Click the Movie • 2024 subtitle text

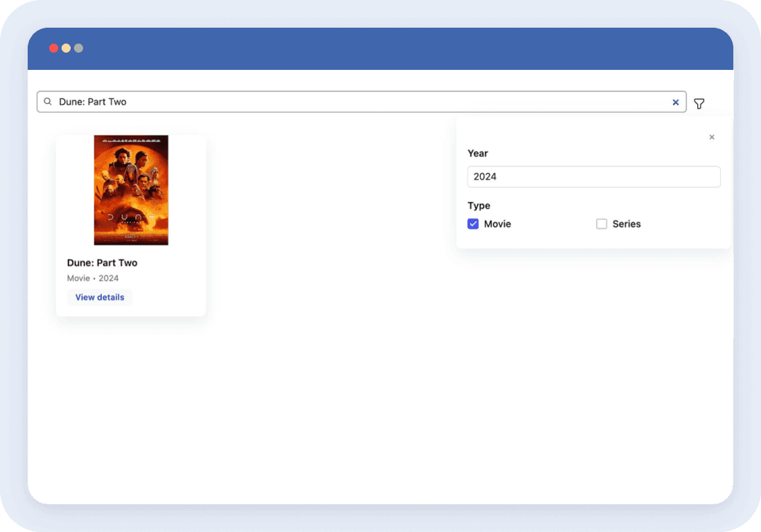click(x=93, y=278)
